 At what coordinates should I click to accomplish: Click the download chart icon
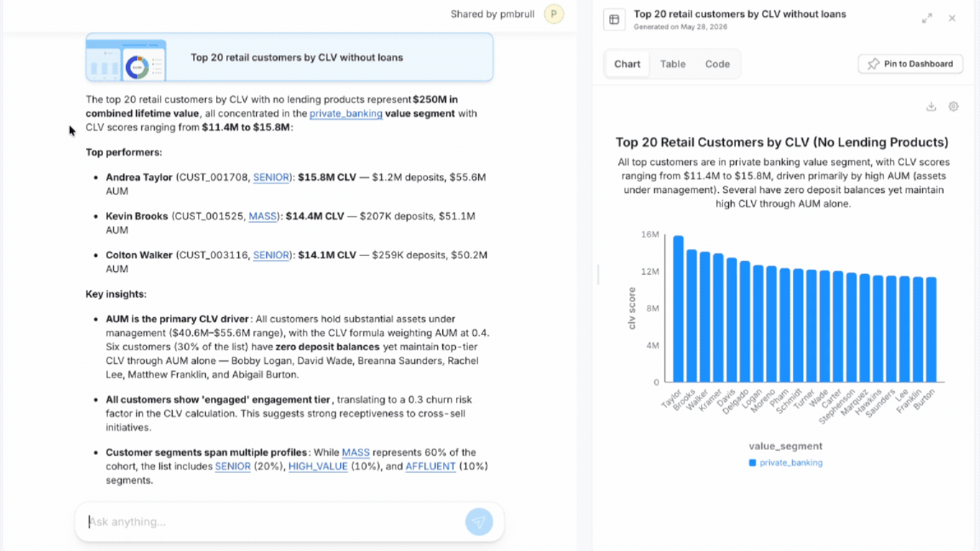click(932, 106)
